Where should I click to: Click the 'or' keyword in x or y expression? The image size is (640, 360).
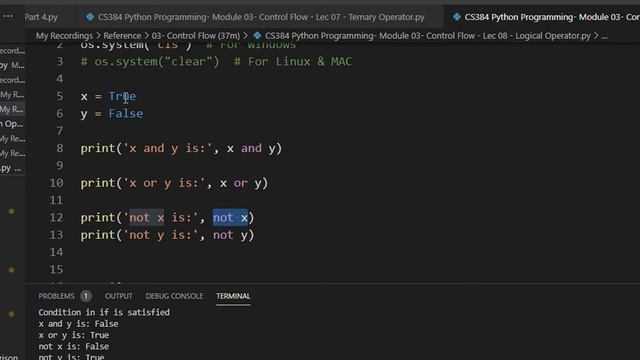pos(241,183)
